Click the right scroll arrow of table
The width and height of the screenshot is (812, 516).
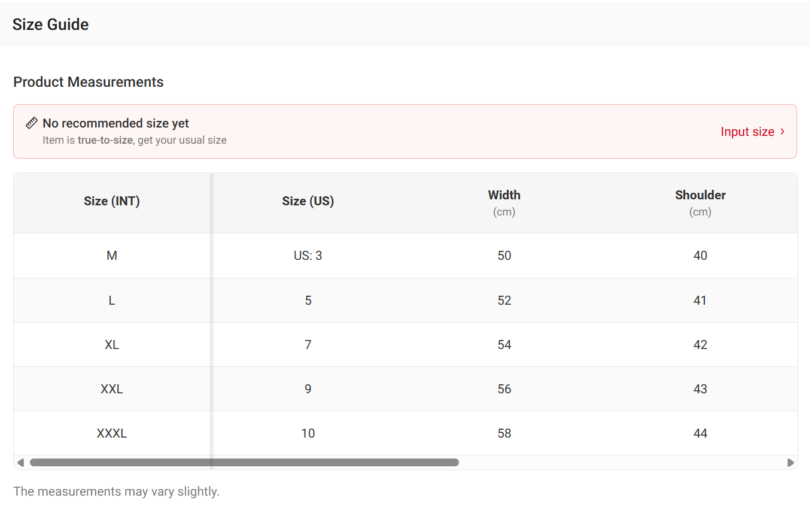[x=790, y=463]
